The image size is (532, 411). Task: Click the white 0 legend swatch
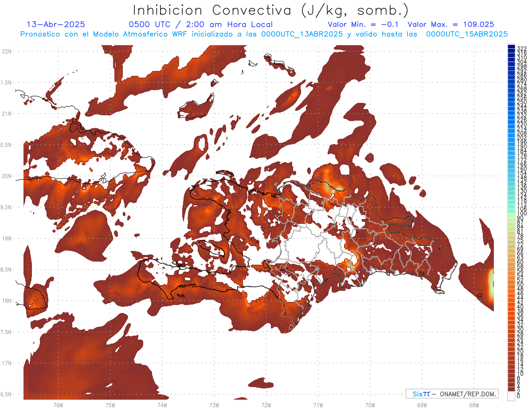512,396
